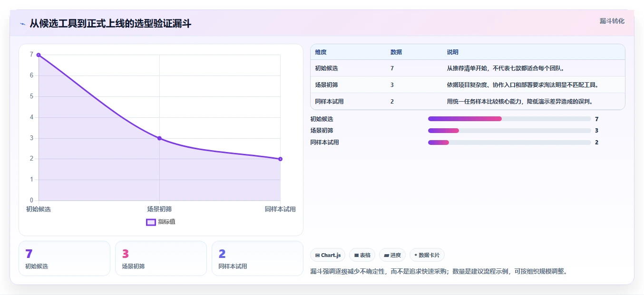
Task: Click the 数据 column header
Action: coord(396,52)
